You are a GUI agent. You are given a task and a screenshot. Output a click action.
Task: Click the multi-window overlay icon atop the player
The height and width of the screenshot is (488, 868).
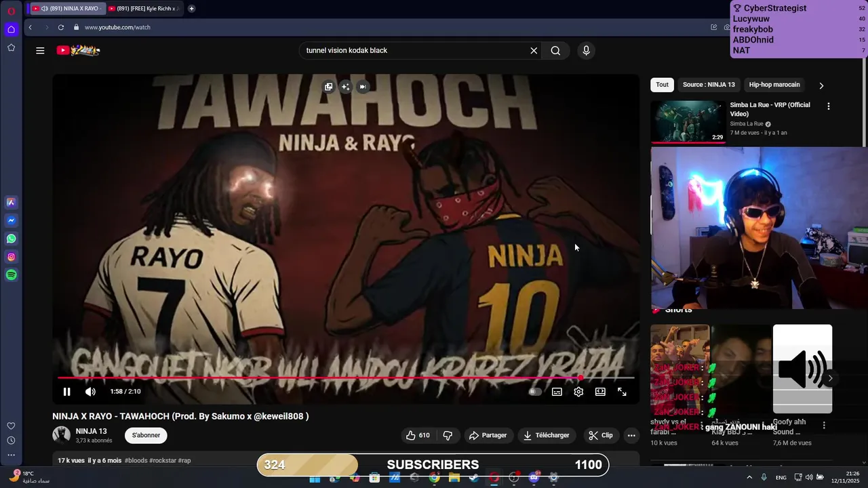click(x=328, y=87)
